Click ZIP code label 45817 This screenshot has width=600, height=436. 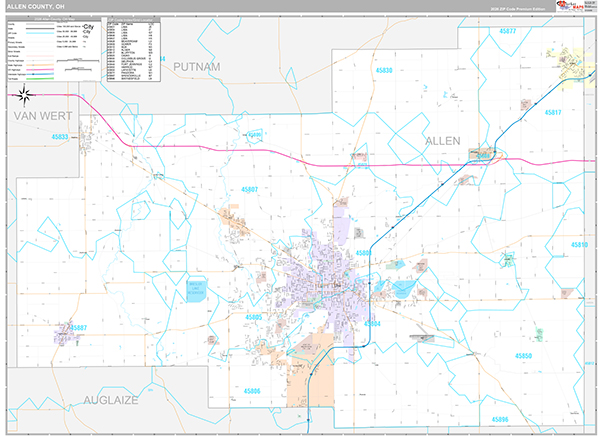553,112
